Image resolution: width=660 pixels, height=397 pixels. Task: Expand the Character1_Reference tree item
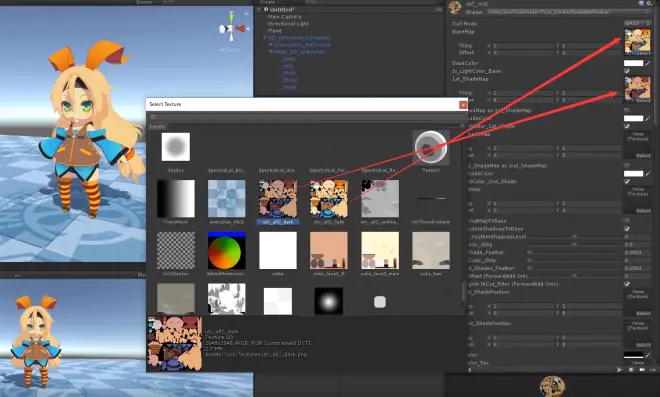271,45
